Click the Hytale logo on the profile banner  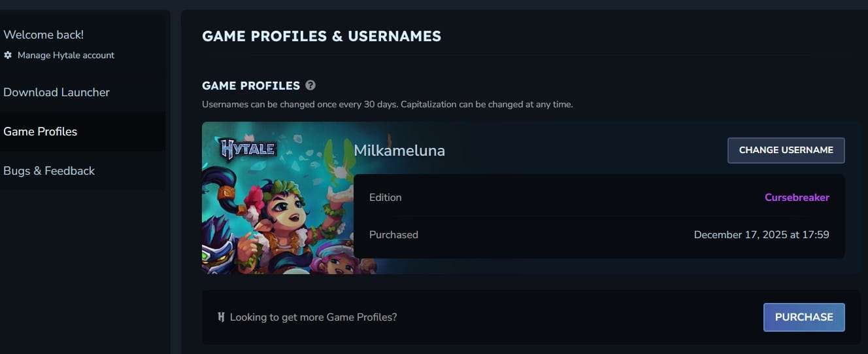click(248, 150)
